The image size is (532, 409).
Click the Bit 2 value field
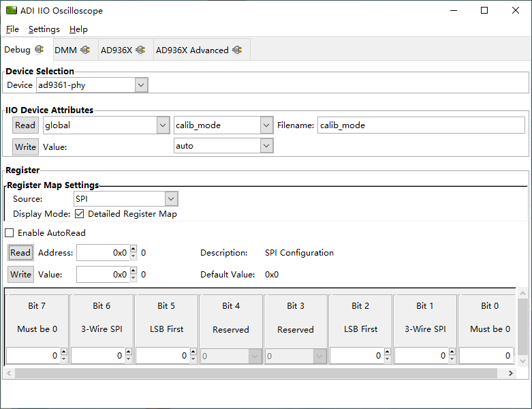357,356
